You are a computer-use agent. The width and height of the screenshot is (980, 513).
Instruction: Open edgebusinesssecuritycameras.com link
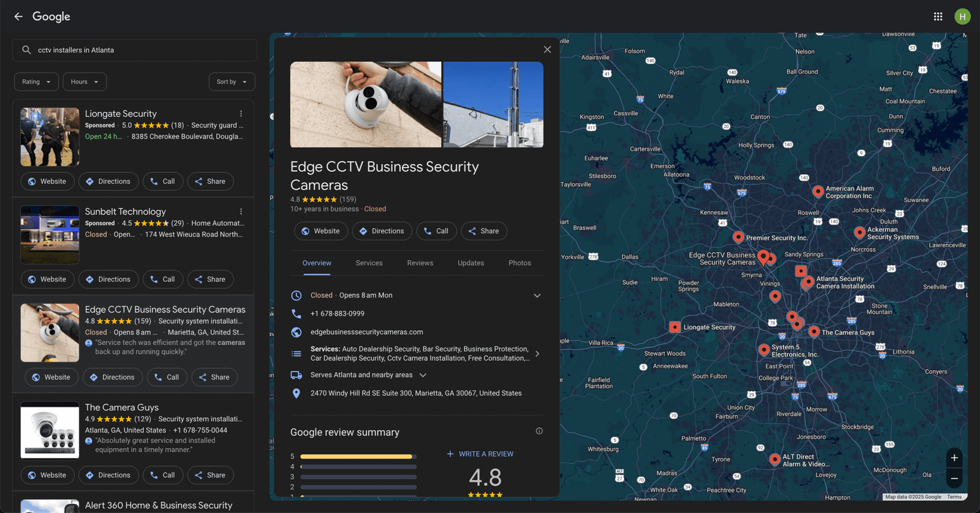coord(367,332)
